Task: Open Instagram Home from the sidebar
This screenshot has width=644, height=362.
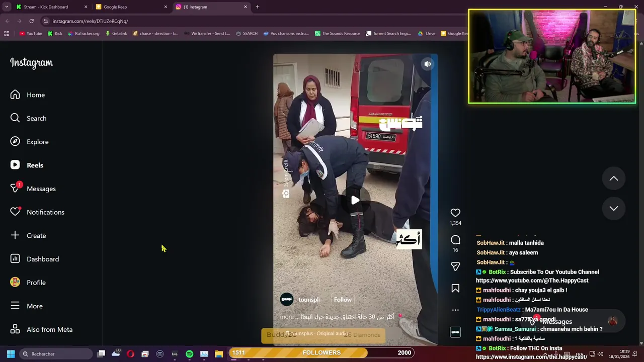Action: [28, 95]
